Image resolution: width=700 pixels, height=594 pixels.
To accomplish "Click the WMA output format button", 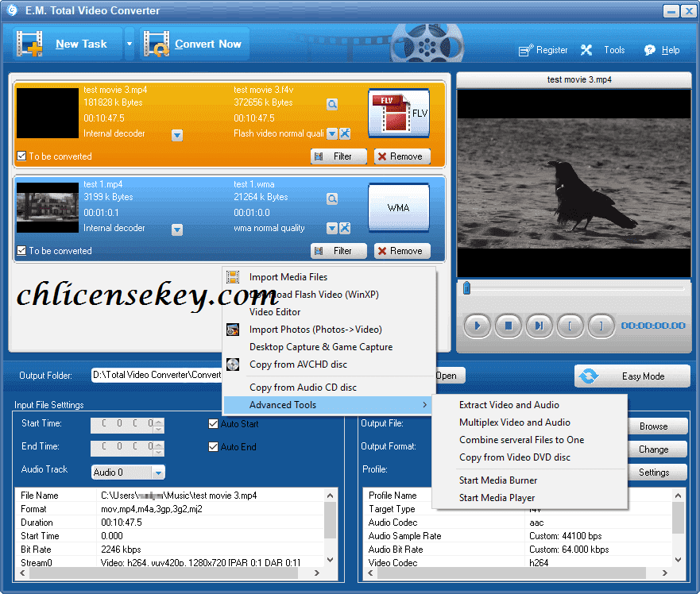I will (399, 207).
